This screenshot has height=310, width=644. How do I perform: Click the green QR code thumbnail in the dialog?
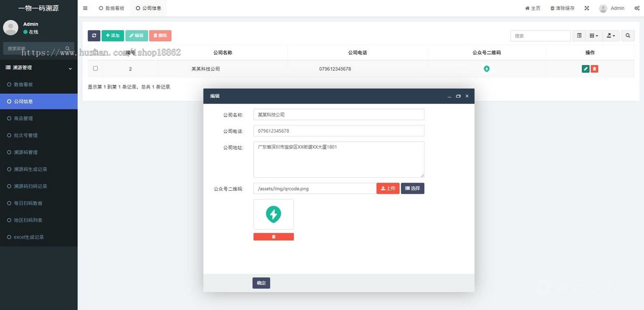point(273,214)
